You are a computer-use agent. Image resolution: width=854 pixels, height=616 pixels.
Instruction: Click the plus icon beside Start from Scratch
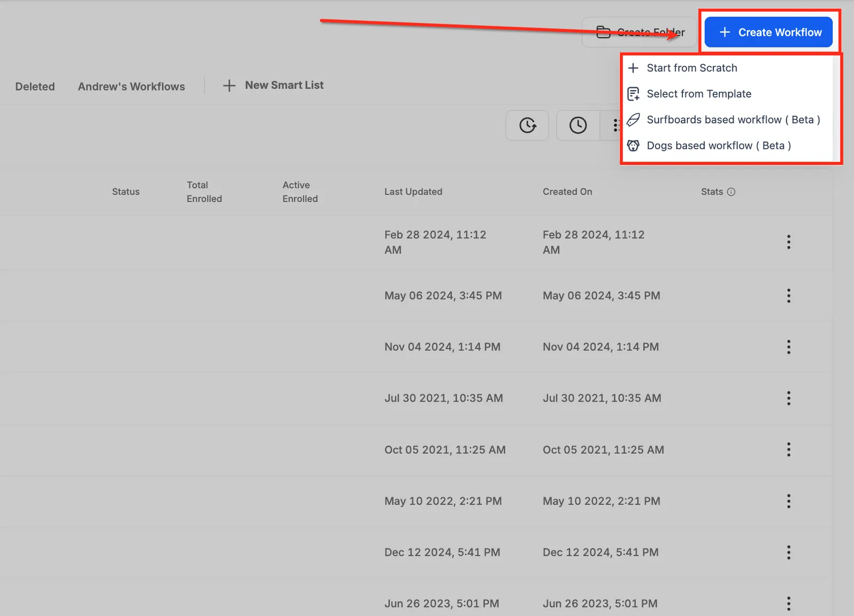point(633,68)
